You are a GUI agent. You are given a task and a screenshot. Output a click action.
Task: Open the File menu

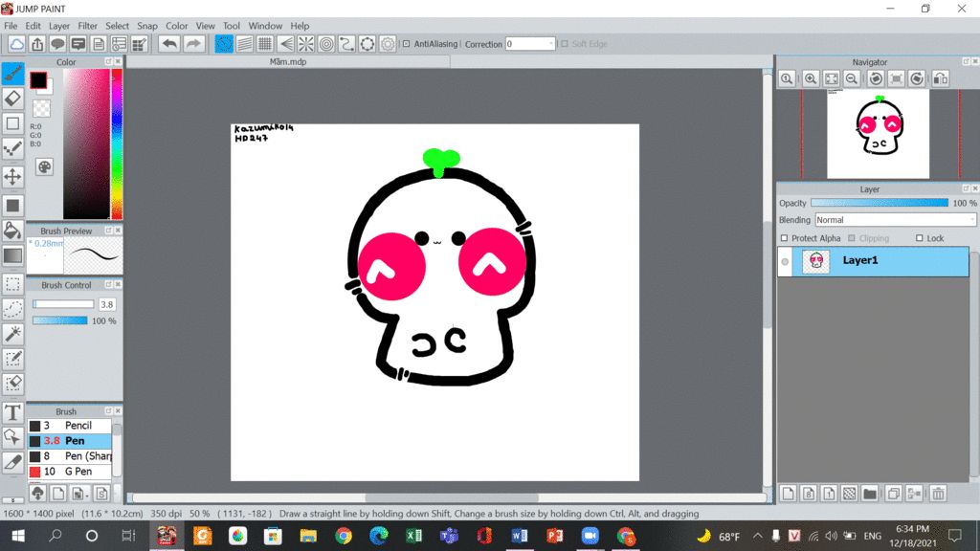pos(11,26)
